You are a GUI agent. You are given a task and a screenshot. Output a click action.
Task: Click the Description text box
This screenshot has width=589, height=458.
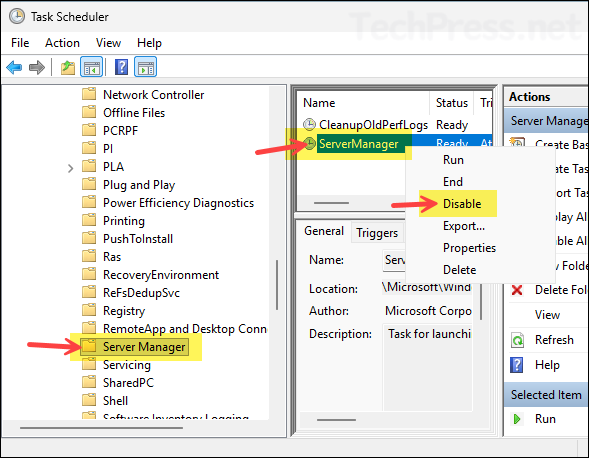pos(427,367)
